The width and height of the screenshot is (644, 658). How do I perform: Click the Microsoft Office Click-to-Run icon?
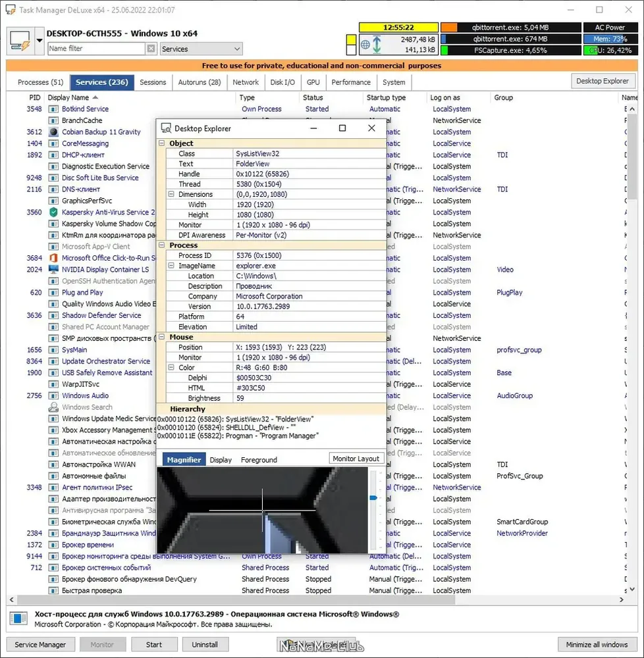tap(53, 258)
